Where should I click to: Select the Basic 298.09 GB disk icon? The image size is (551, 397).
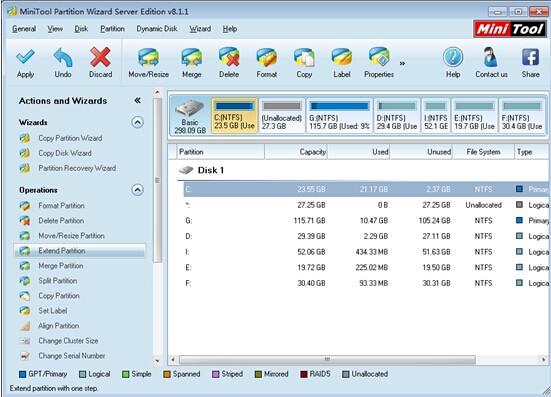click(x=189, y=116)
